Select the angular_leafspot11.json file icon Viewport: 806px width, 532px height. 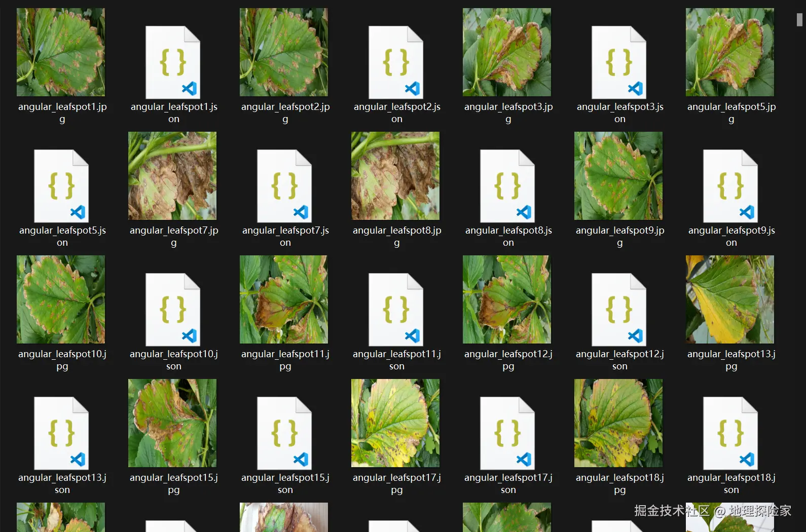tap(396, 310)
